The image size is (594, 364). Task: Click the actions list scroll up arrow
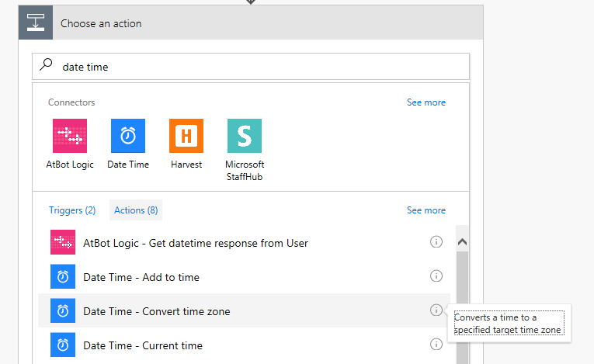462,241
